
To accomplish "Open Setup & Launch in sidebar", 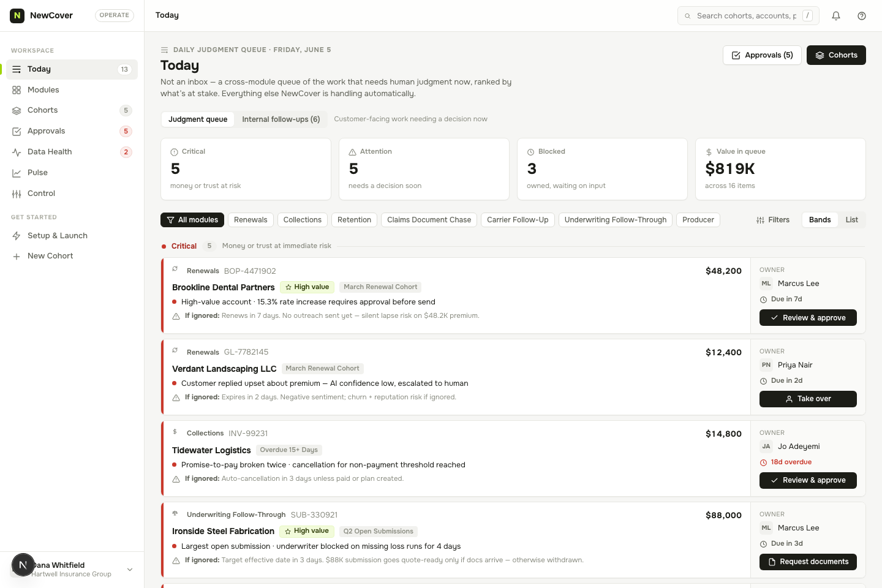I will click(72, 236).
